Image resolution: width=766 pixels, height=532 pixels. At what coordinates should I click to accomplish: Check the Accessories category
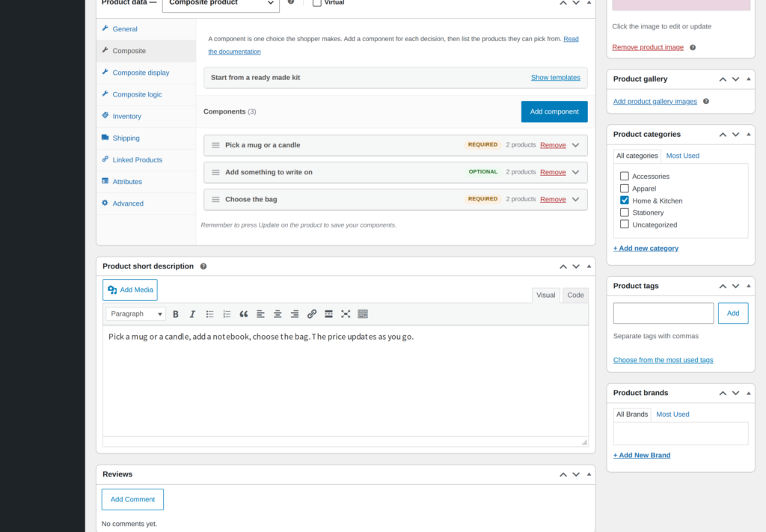[x=625, y=176]
